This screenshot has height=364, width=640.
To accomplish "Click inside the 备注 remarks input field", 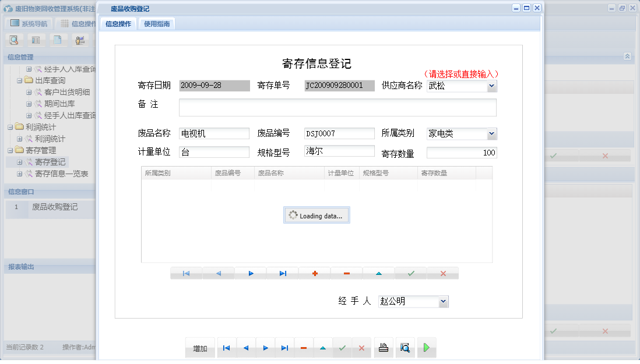I will (339, 107).
